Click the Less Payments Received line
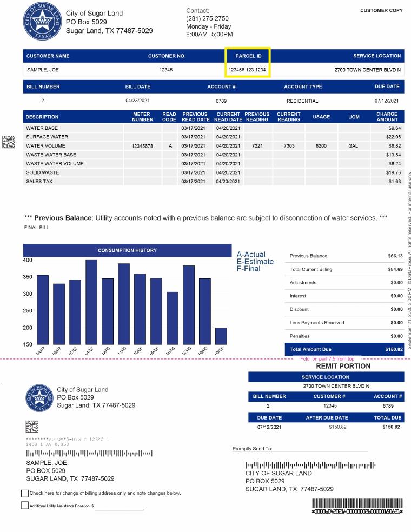The width and height of the screenshot is (411, 532). [x=344, y=323]
